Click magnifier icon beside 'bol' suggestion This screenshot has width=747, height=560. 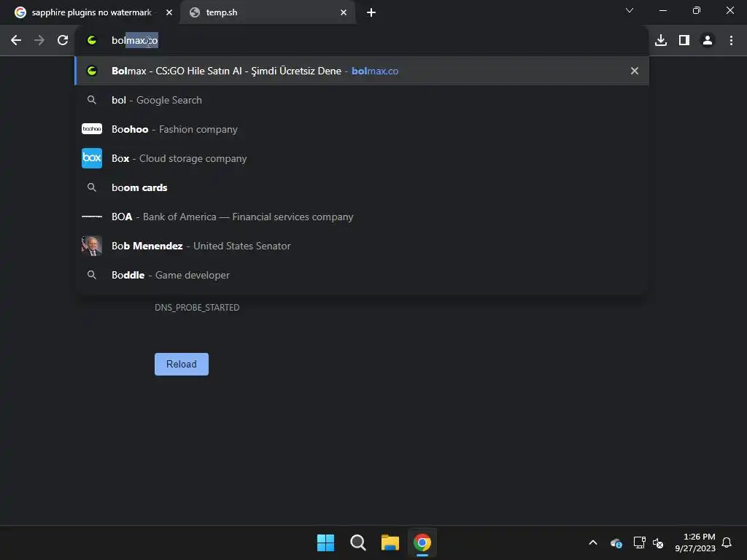92,100
